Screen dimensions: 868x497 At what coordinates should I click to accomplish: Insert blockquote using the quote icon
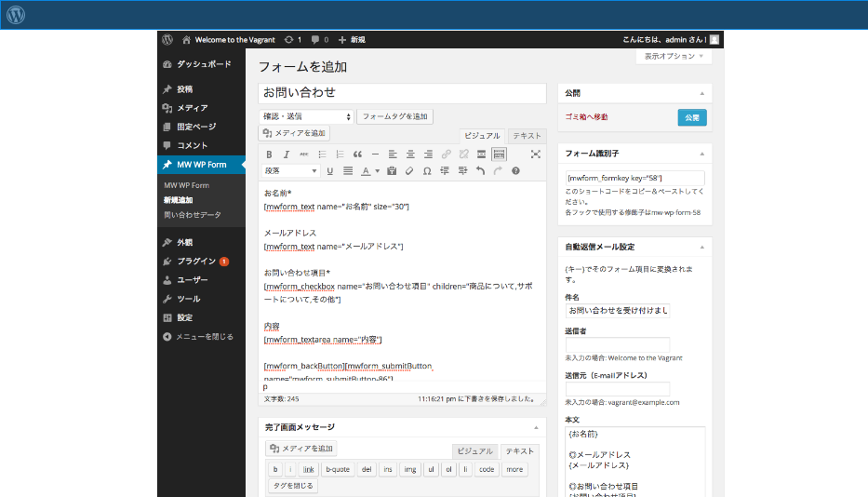[x=357, y=154]
